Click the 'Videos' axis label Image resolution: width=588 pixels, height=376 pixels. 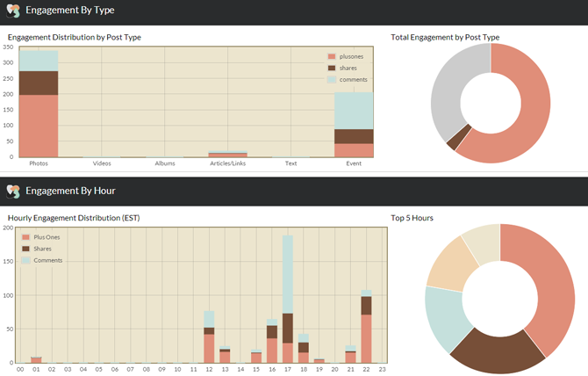102,163
